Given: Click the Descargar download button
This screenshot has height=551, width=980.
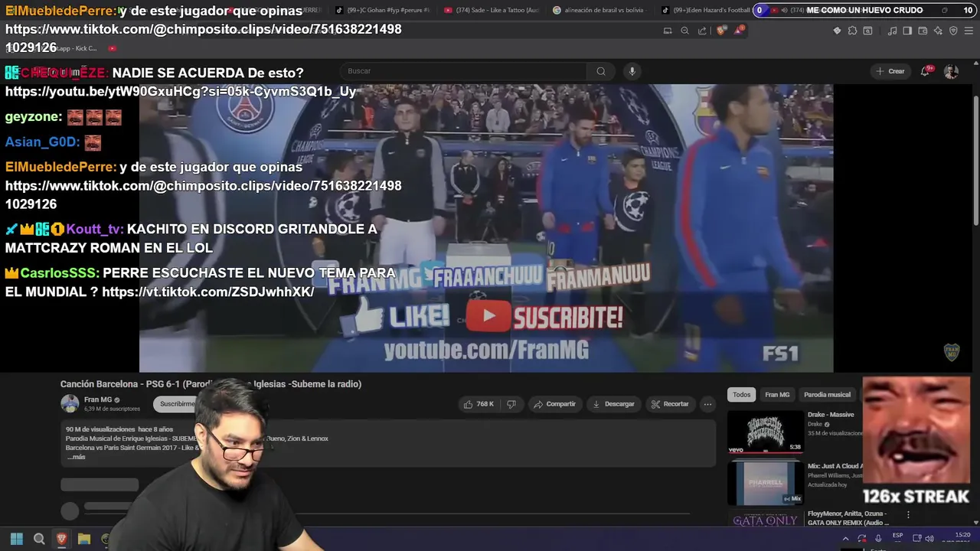Looking at the screenshot, I should click(x=613, y=404).
